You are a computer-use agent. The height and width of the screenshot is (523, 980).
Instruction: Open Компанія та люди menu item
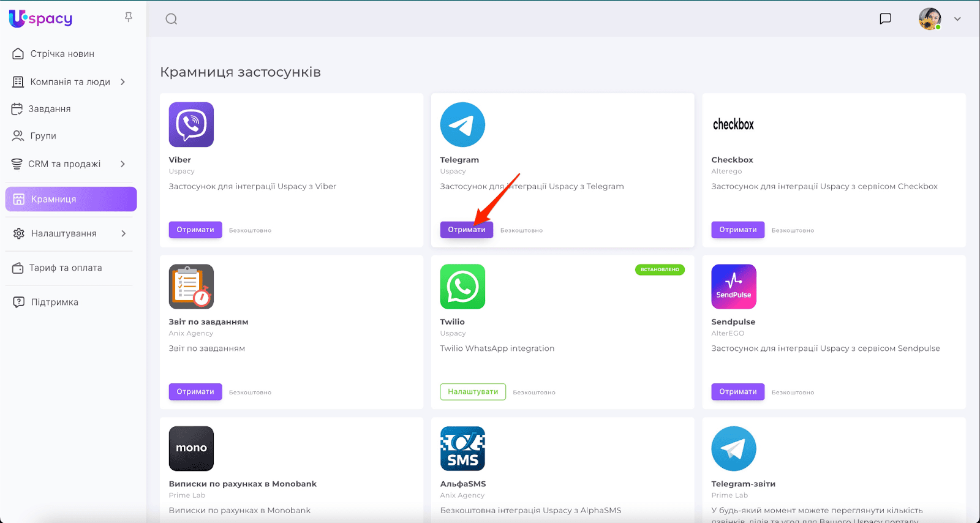tap(70, 82)
